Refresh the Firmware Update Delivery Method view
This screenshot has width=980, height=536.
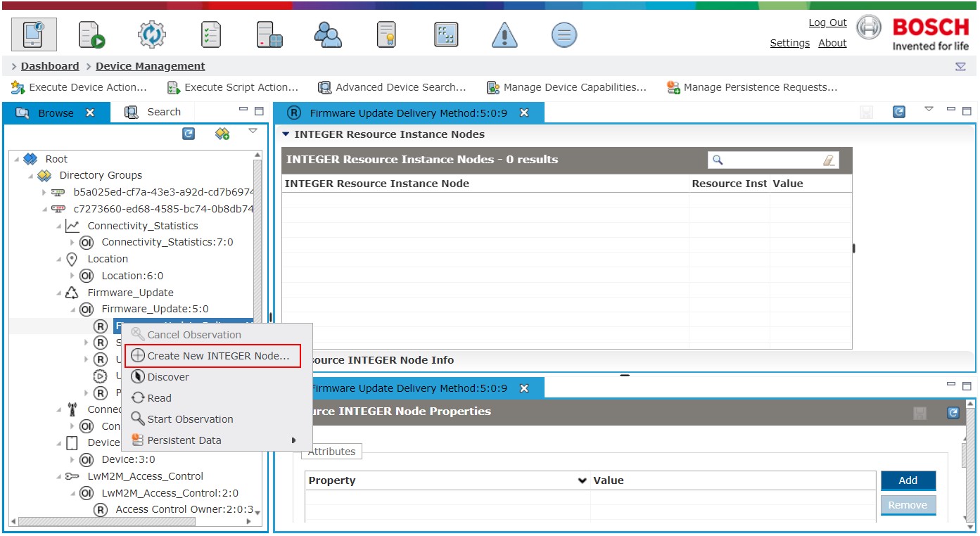[x=898, y=112]
